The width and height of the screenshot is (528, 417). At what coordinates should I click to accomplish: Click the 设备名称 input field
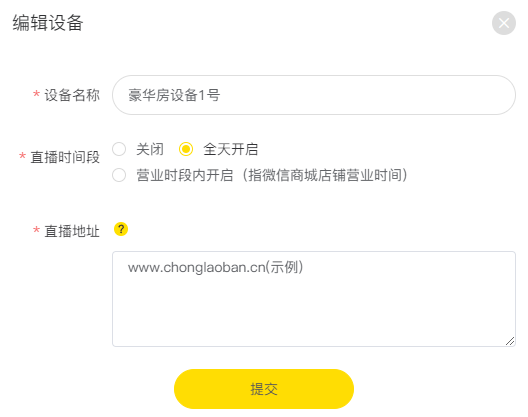pyautogui.click(x=314, y=95)
